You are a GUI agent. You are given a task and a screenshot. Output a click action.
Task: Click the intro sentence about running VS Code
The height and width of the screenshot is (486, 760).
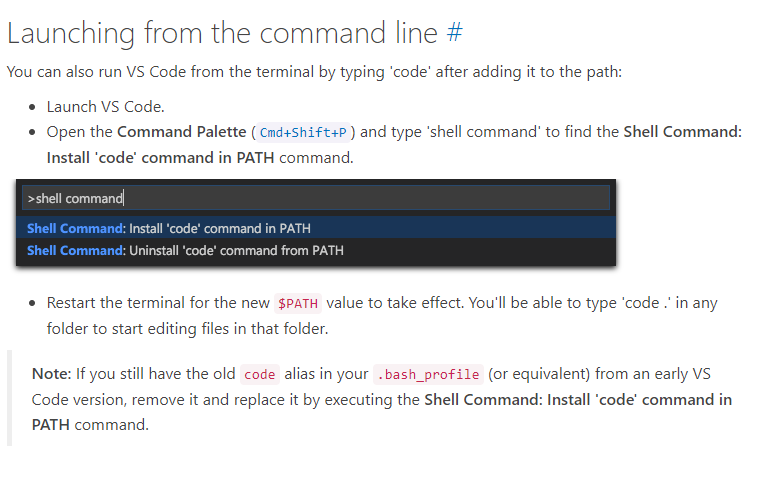point(313,73)
